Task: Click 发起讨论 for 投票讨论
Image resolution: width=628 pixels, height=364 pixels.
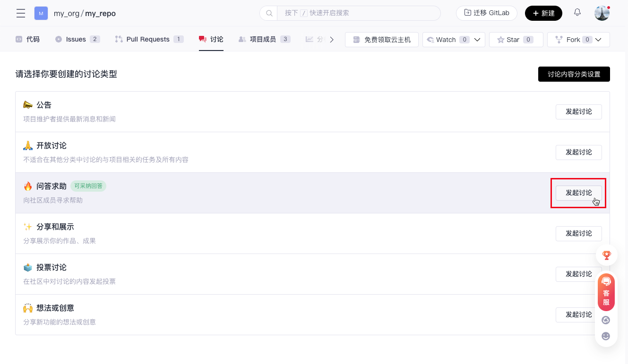Action: (x=578, y=274)
